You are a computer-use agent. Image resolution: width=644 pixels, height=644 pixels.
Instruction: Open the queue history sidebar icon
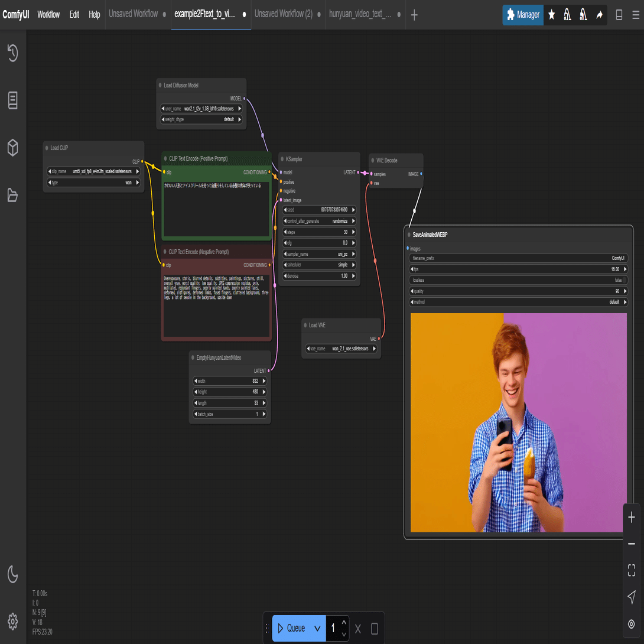pyautogui.click(x=13, y=53)
